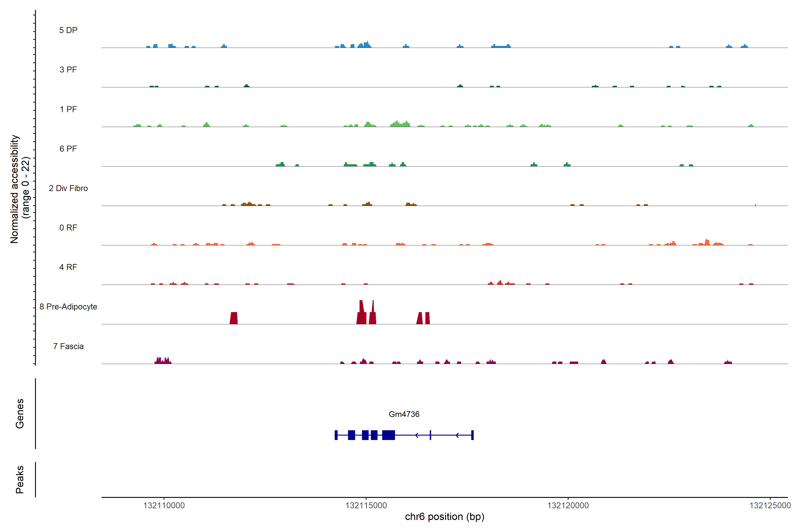
Task: Click the 132125000 axis tick label
Action: [x=770, y=505]
